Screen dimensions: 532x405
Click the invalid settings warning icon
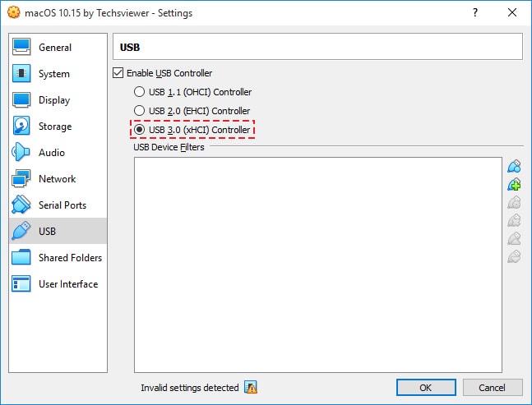(251, 387)
